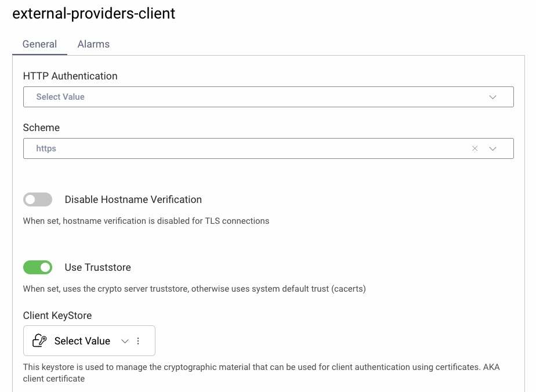Click the Select Value placeholder under HTTP Authentication
The width and height of the screenshot is (536, 392).
pos(59,96)
